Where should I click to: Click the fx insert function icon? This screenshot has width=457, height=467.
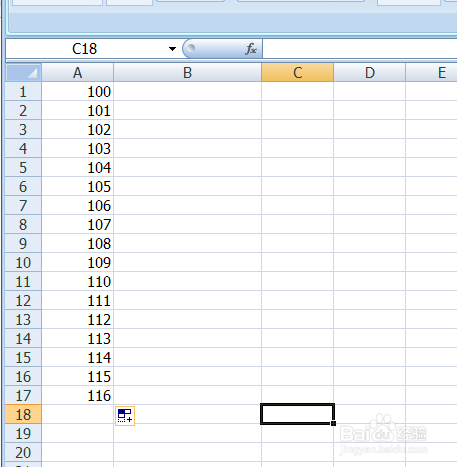pyautogui.click(x=251, y=49)
